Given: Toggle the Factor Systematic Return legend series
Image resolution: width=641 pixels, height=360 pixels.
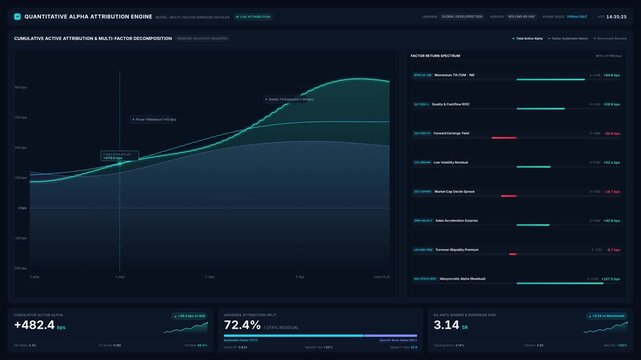Looking at the screenshot, I should click(x=568, y=38).
